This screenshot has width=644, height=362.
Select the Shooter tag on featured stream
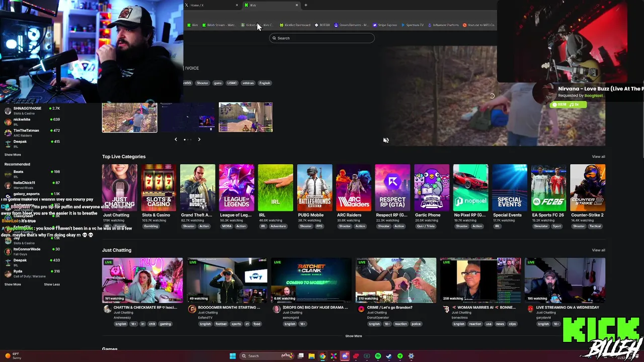202,83
